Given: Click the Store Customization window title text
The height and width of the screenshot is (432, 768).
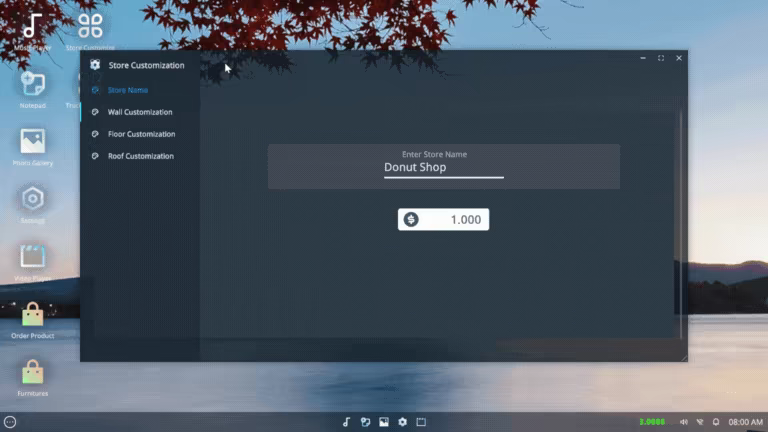Looking at the screenshot, I should [146, 65].
